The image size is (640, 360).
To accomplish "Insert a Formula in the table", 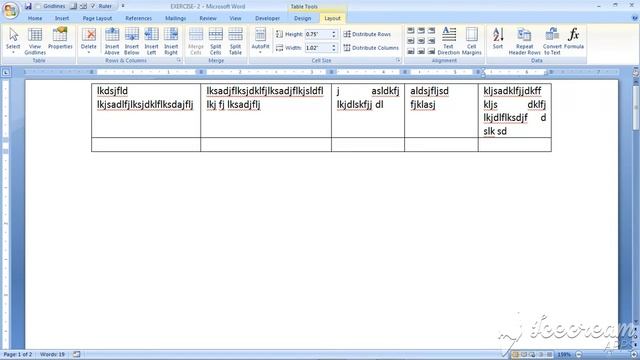I will [x=574, y=39].
